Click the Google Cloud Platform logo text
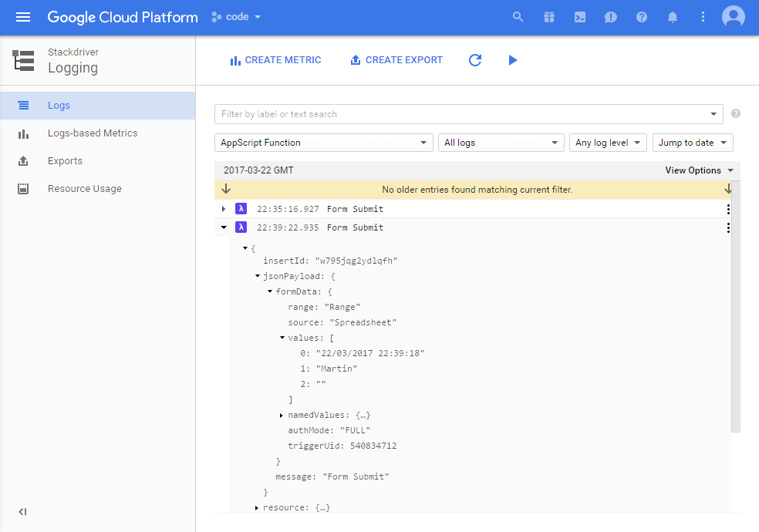 123,18
